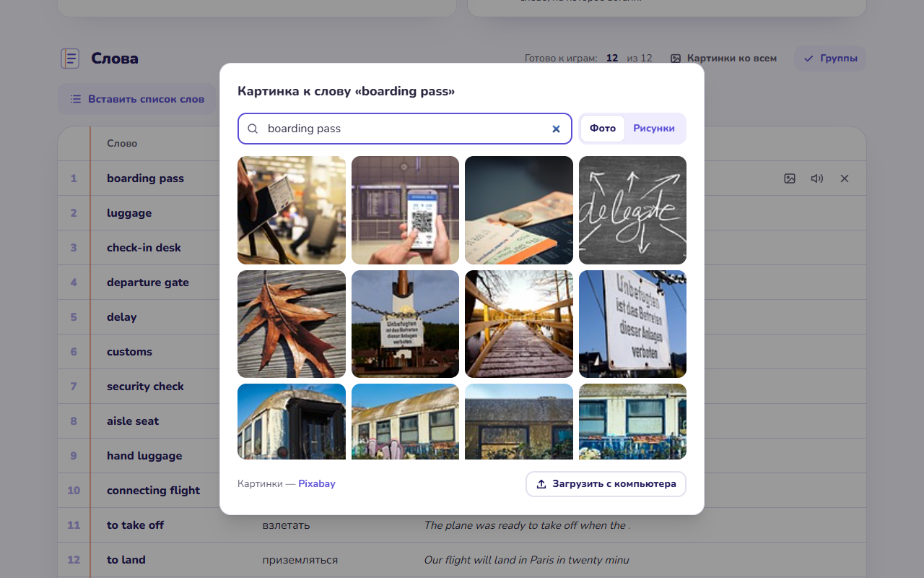
Task: Click the translation взлетать
Action: point(286,525)
